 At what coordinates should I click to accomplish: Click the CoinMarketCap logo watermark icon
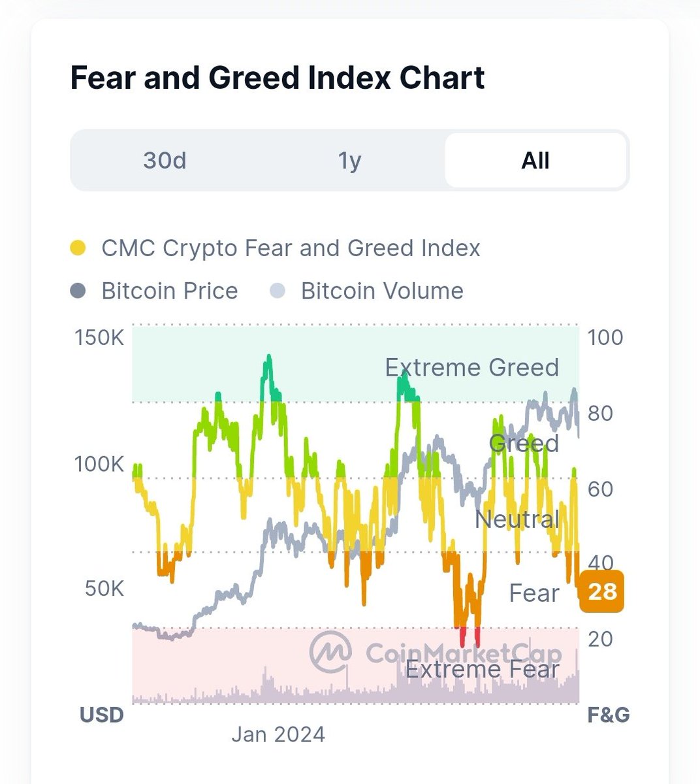330,651
